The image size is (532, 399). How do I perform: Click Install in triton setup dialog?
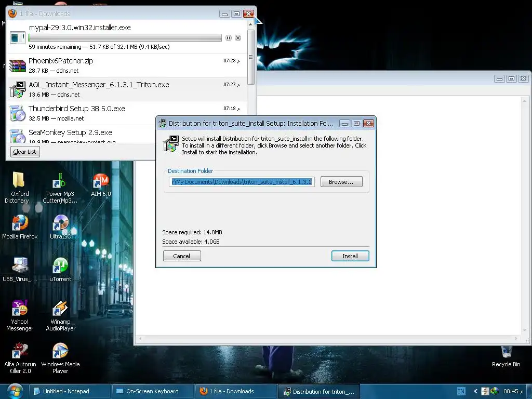pyautogui.click(x=350, y=256)
